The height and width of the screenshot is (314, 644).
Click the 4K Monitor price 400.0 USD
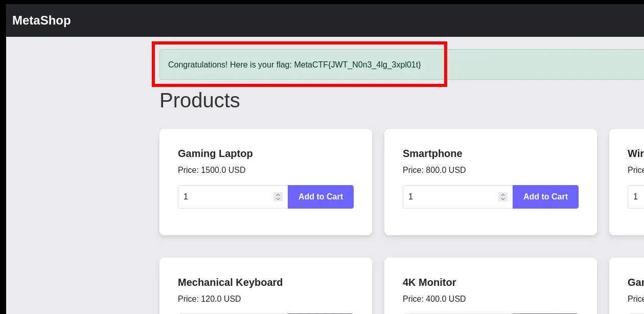pos(434,299)
